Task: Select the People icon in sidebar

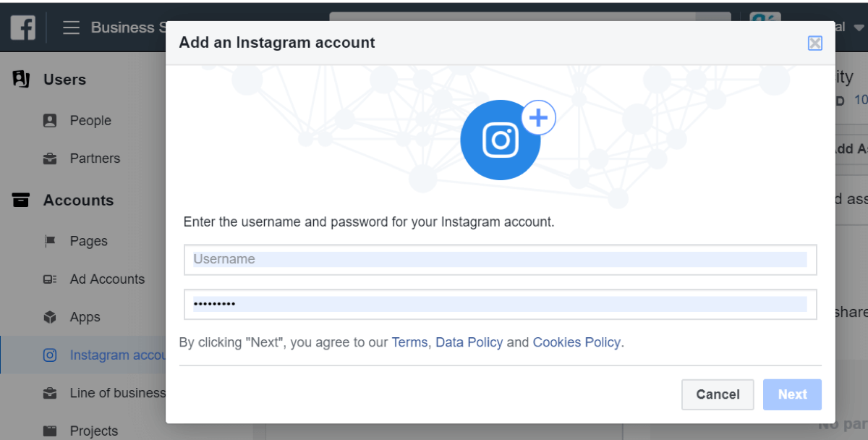Action: [x=50, y=121]
